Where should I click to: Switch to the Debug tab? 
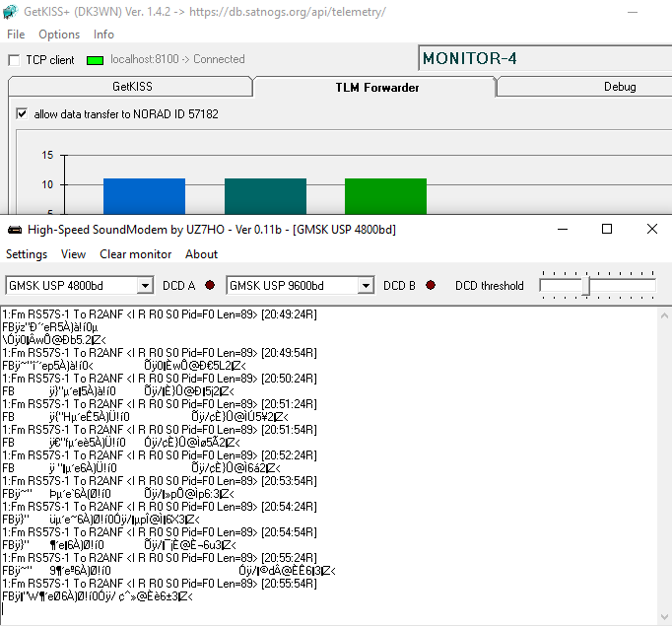620,87
